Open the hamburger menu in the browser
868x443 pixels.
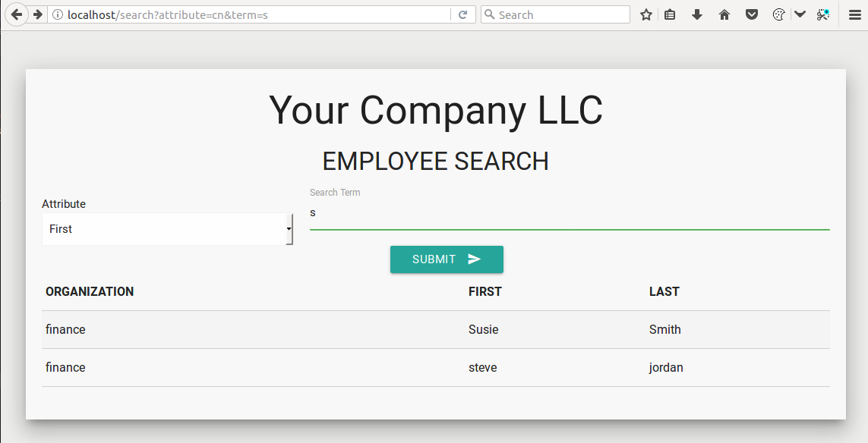[855, 15]
